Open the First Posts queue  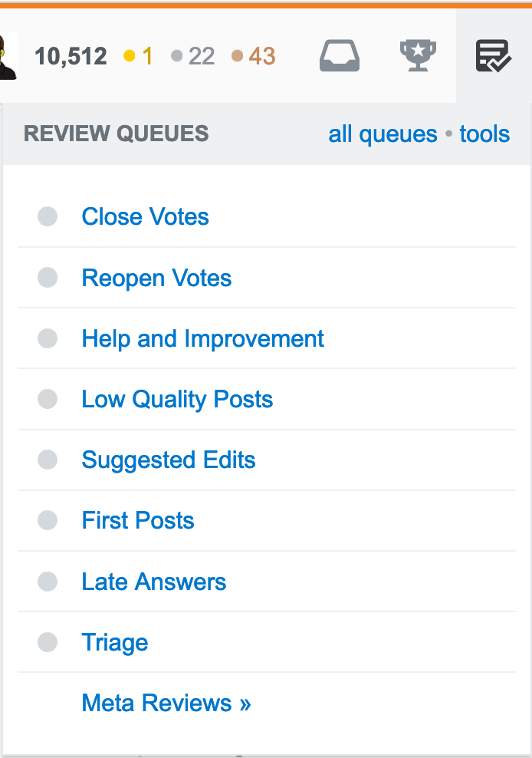click(137, 520)
